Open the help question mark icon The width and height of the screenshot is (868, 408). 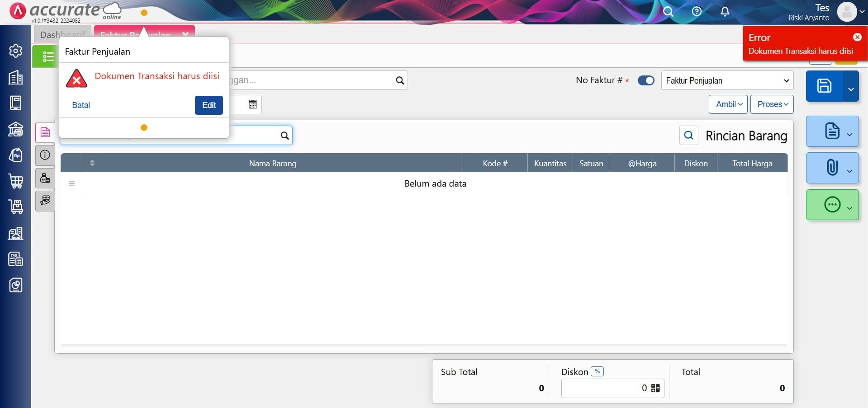697,12
